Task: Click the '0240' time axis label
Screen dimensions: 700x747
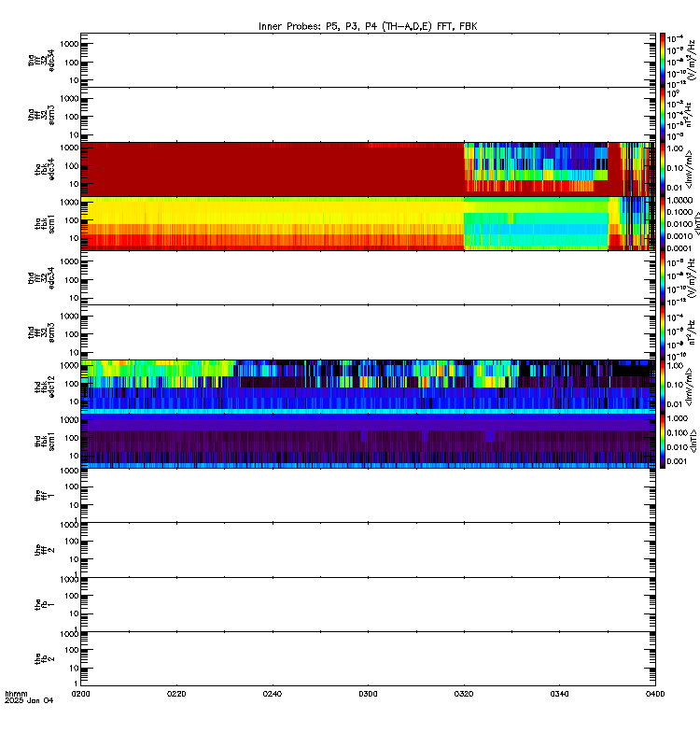Action: [x=272, y=694]
